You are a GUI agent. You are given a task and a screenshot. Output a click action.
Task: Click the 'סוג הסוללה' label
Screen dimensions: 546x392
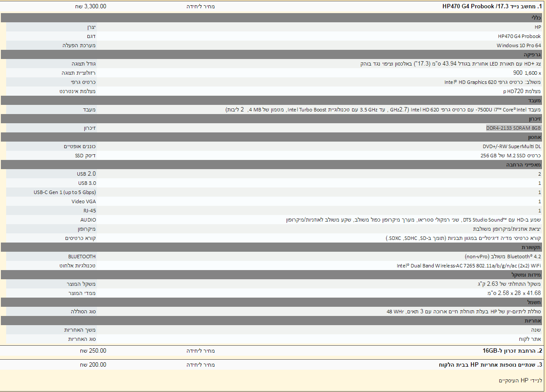83,311
